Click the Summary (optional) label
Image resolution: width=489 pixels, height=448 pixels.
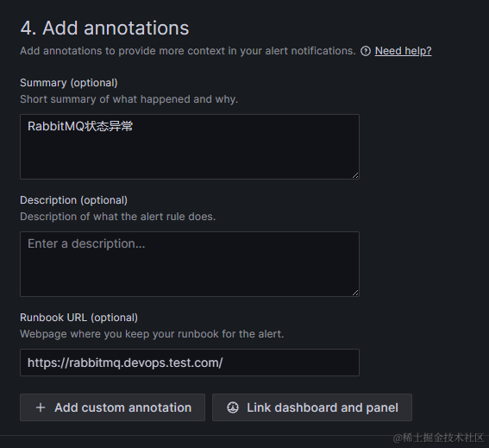[x=69, y=83]
